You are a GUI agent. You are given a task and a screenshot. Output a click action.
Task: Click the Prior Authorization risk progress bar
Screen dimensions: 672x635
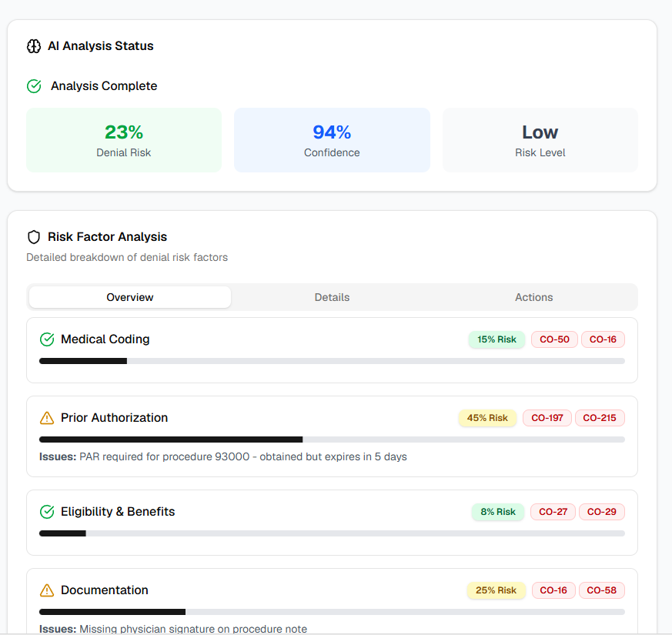tap(332, 439)
